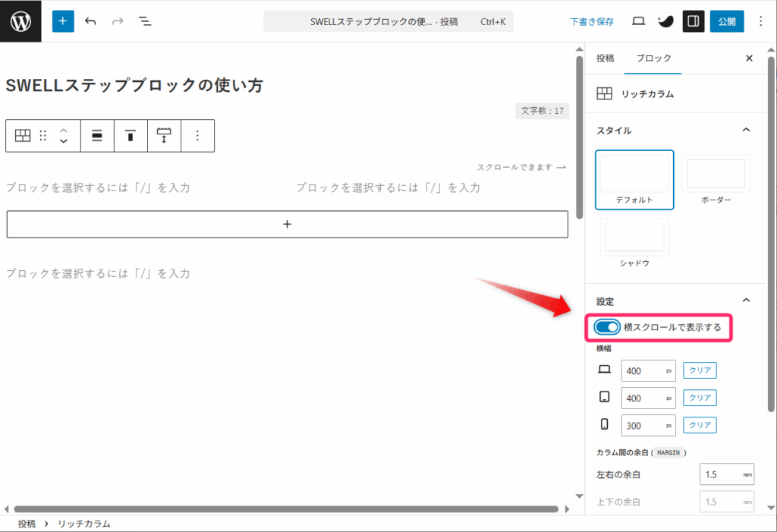The width and height of the screenshot is (777, 532).
Task: Open the block inserter plus button
Action: (x=63, y=22)
